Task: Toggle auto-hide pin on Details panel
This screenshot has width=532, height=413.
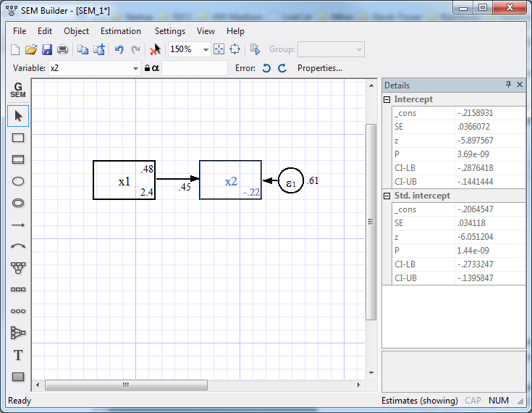Action: pos(508,85)
